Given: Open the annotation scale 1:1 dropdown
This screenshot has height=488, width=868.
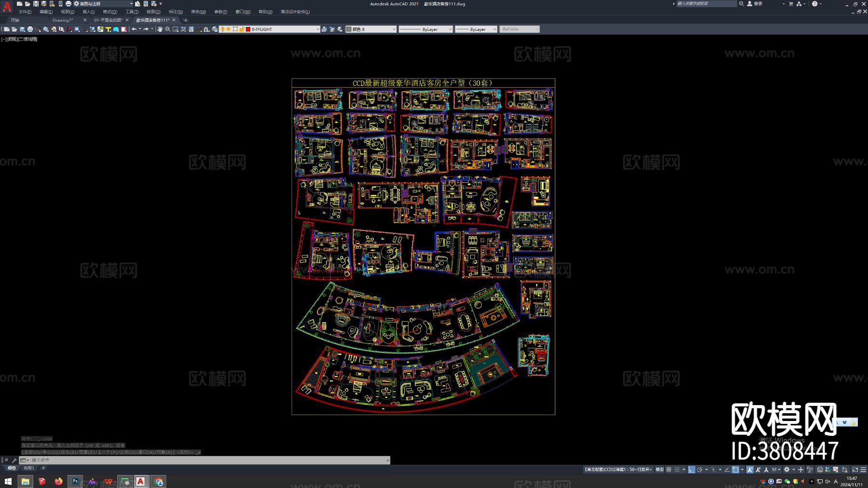Looking at the screenshot, I should click(776, 470).
